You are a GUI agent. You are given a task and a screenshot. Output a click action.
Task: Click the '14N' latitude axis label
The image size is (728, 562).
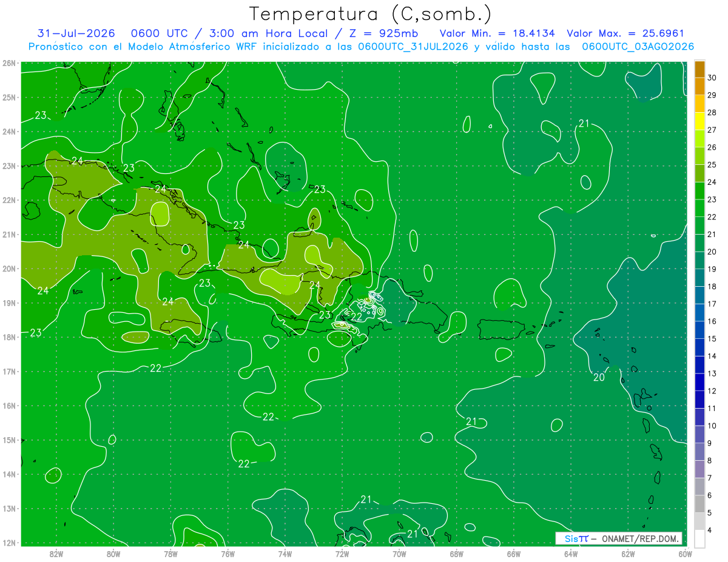click(x=9, y=474)
